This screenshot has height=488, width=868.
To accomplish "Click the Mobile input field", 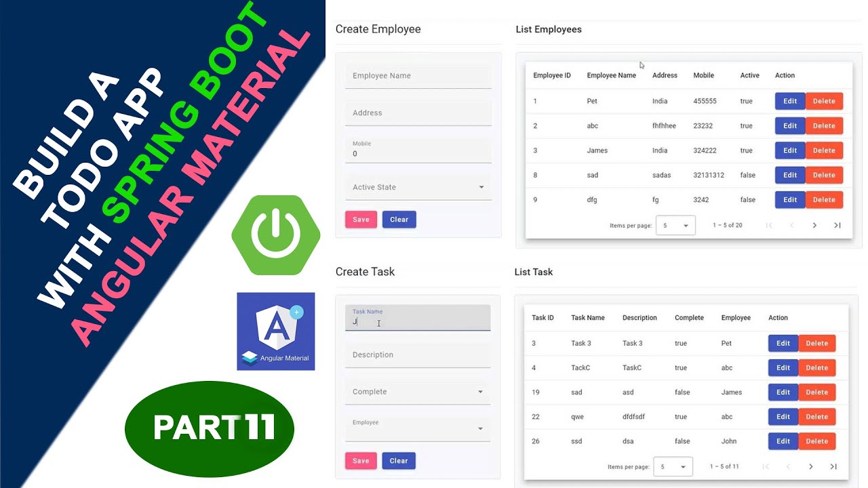I will coord(418,150).
